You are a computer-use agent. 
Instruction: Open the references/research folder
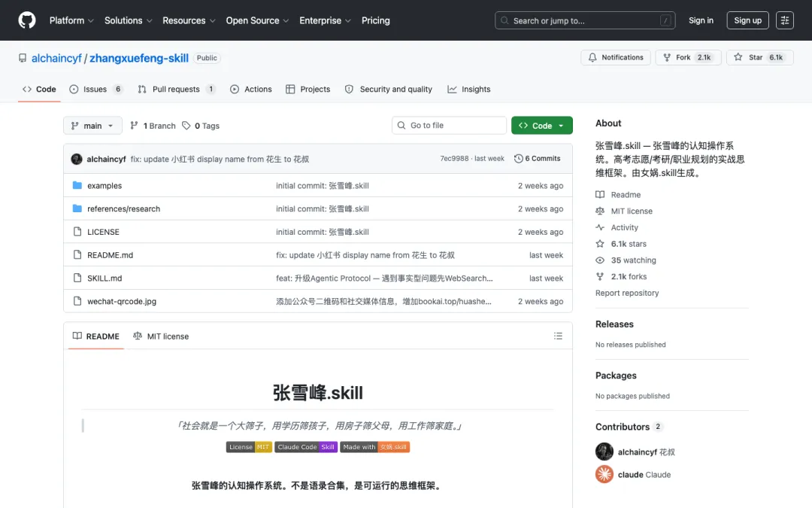(x=124, y=208)
